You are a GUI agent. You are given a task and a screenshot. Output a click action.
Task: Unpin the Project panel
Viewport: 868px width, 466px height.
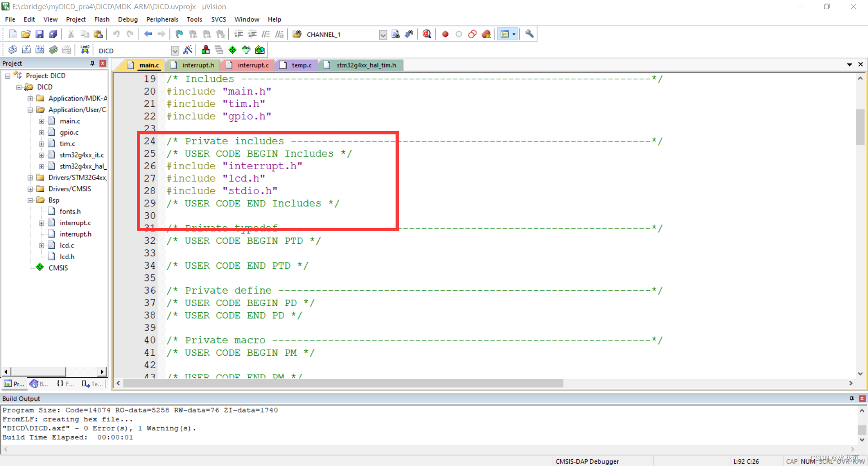(x=92, y=63)
